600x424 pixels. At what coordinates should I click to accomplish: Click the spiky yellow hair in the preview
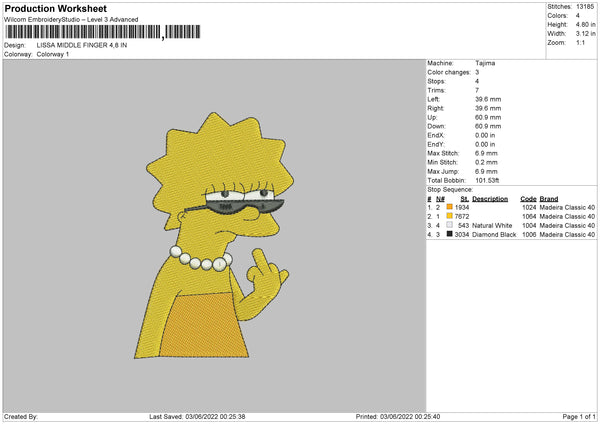click(x=219, y=153)
